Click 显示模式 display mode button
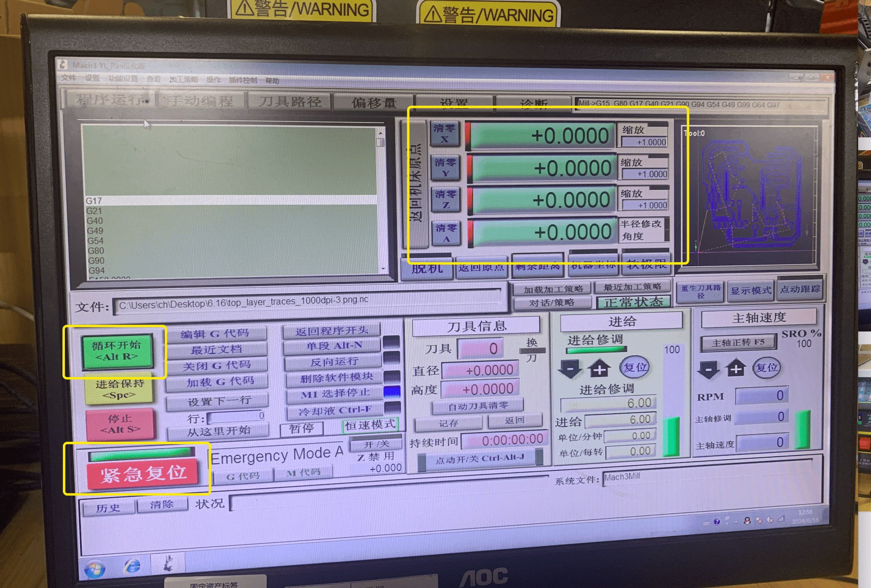Viewport: 871px width, 588px height. pos(751,290)
